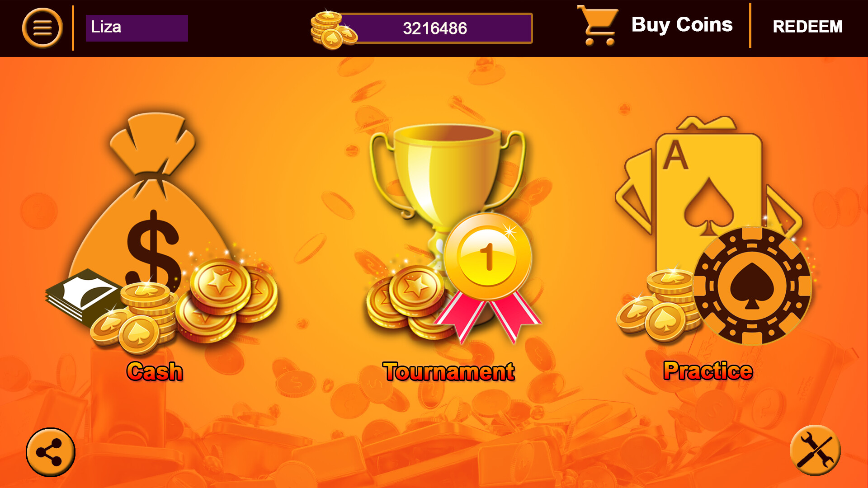Viewport: 868px width, 488px height.
Task: Select the 3216486 coin balance bar
Action: tap(436, 28)
